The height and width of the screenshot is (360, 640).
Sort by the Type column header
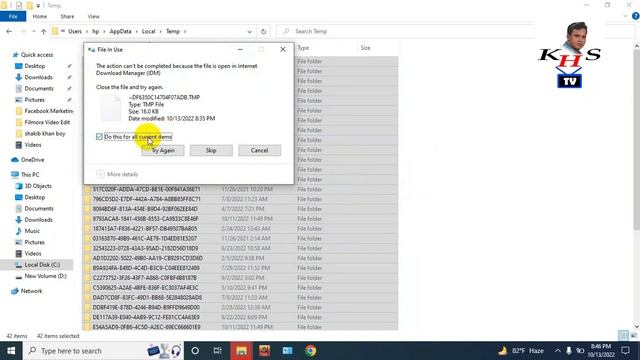click(x=303, y=48)
